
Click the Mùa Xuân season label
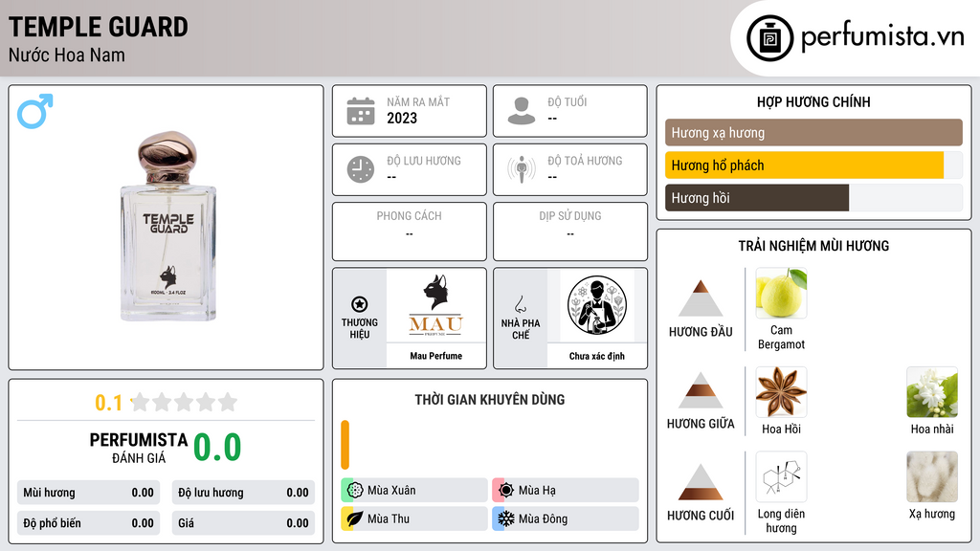(x=391, y=491)
